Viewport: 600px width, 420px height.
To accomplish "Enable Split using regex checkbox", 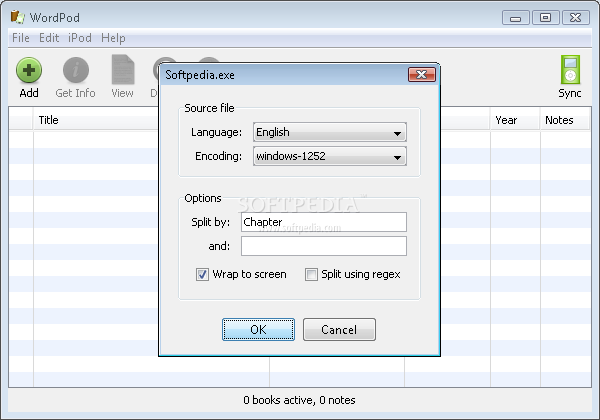I will click(311, 274).
